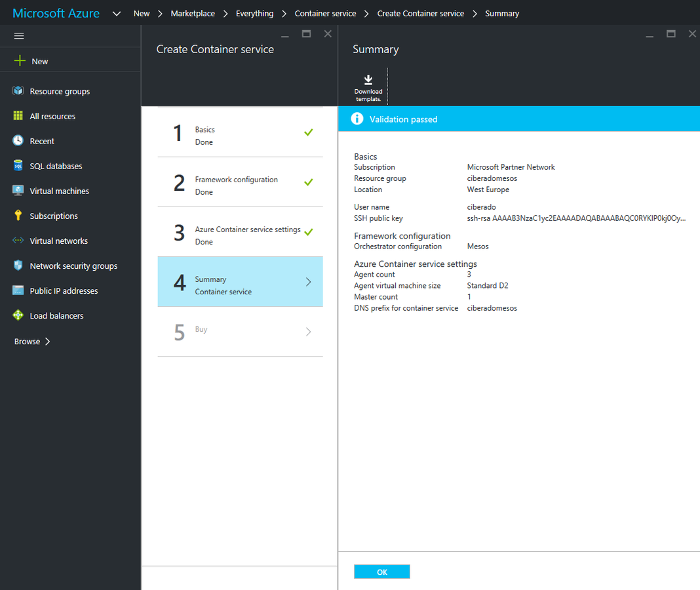Click the SQL databases icon
This screenshot has width=700, height=590.
18,166
